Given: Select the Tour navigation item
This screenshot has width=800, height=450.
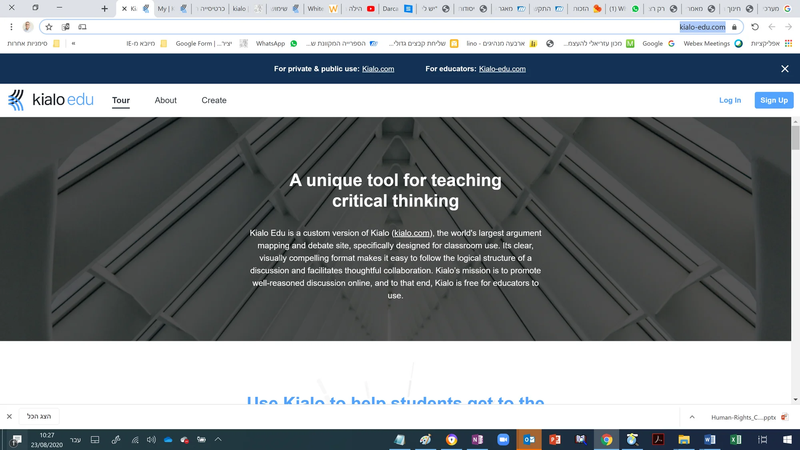Looking at the screenshot, I should tap(121, 100).
